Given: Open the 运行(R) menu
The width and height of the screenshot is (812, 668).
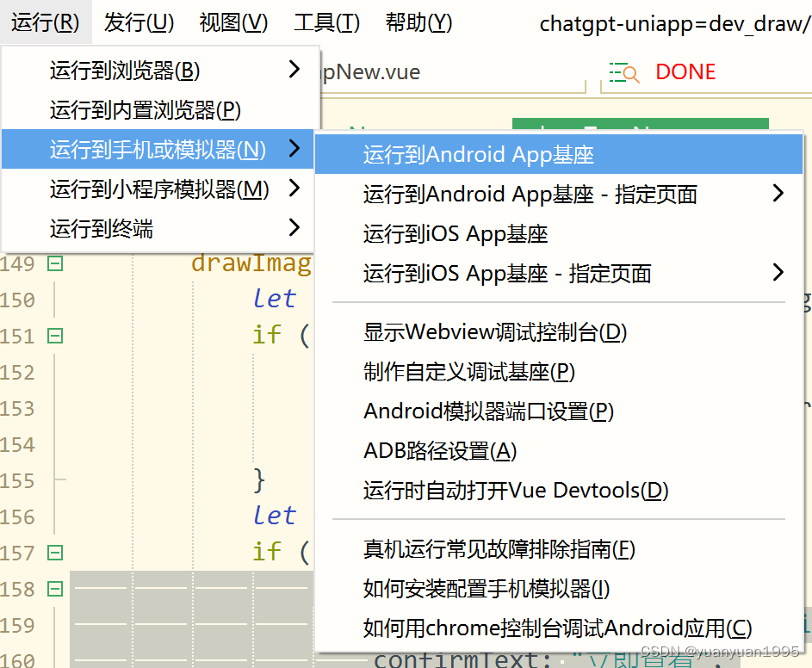Looking at the screenshot, I should pyautogui.click(x=46, y=22).
